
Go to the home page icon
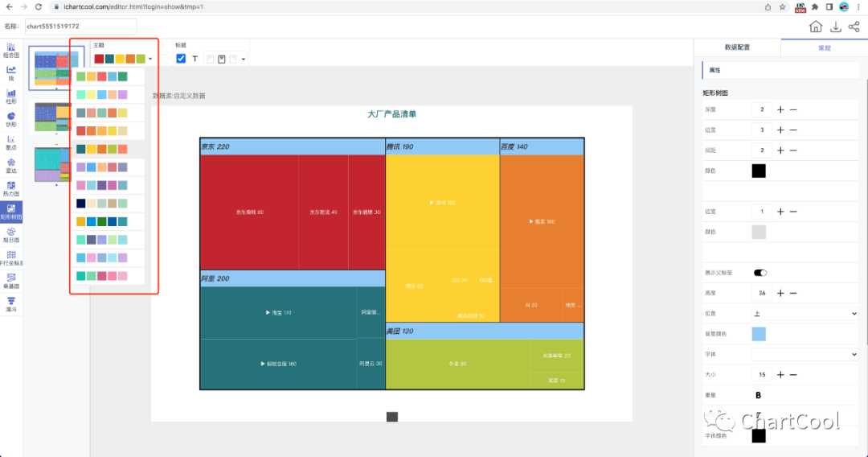click(816, 27)
